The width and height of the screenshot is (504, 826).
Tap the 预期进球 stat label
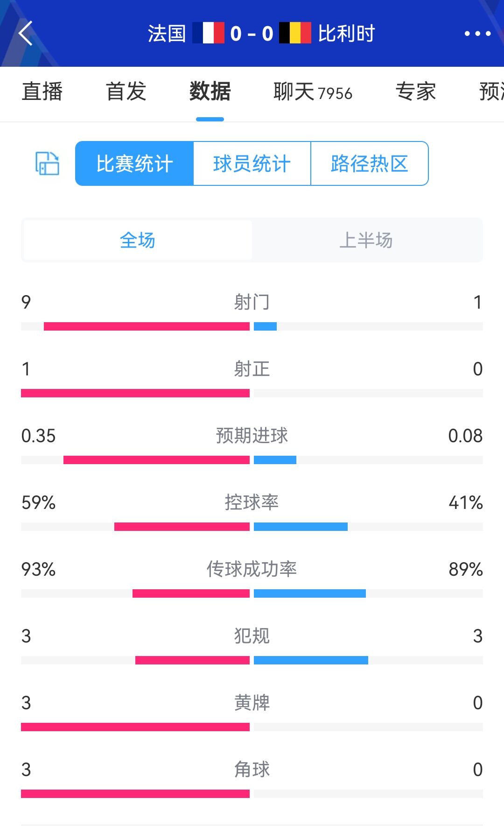(x=252, y=436)
